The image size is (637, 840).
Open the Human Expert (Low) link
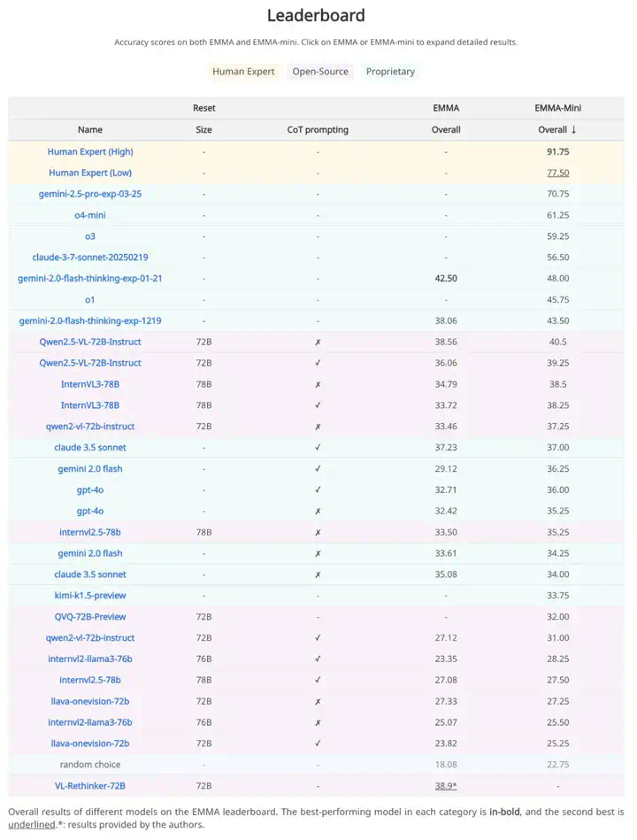pyautogui.click(x=90, y=173)
